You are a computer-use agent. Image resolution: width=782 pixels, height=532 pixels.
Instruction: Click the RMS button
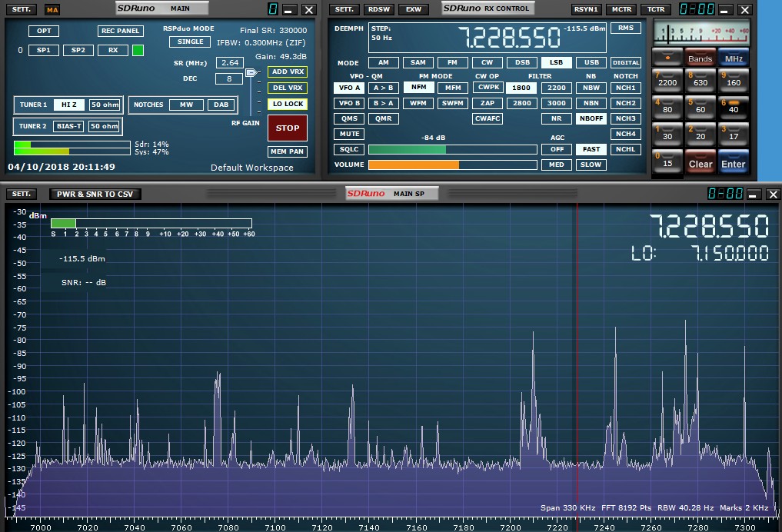click(x=625, y=28)
